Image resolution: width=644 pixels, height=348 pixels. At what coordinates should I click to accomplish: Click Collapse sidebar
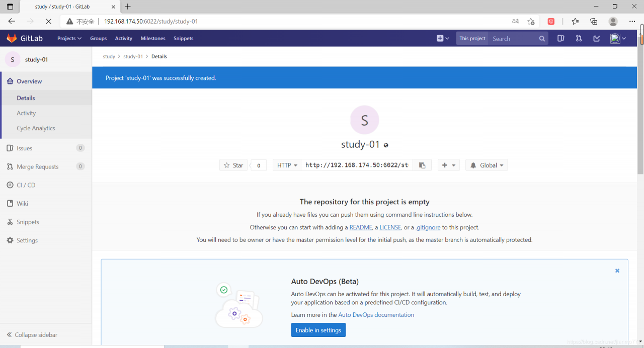click(x=32, y=335)
